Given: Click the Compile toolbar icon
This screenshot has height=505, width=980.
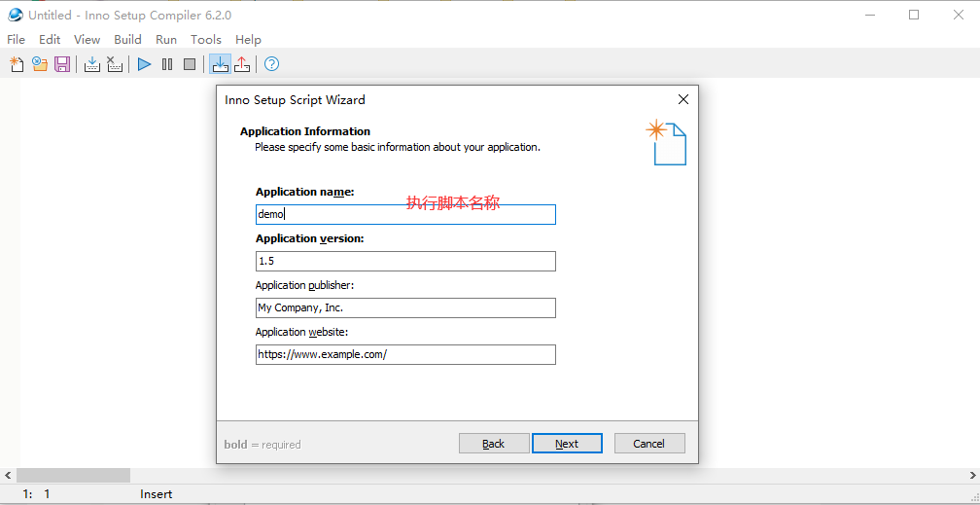Looking at the screenshot, I should [91, 64].
